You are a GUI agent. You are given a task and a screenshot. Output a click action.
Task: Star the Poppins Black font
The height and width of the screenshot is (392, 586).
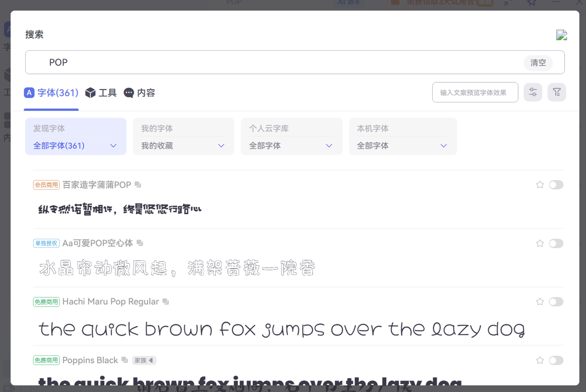coord(540,360)
